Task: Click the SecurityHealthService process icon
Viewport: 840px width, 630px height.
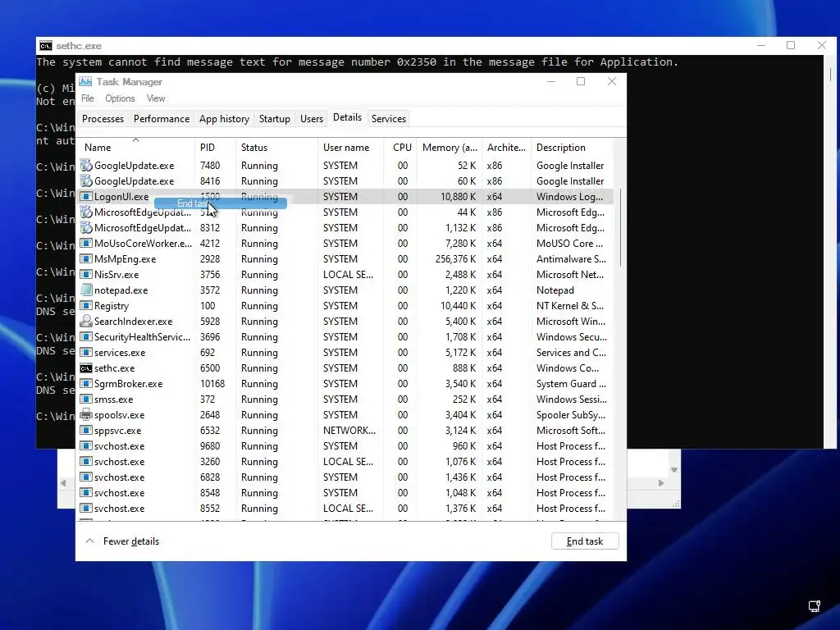Action: [x=85, y=336]
